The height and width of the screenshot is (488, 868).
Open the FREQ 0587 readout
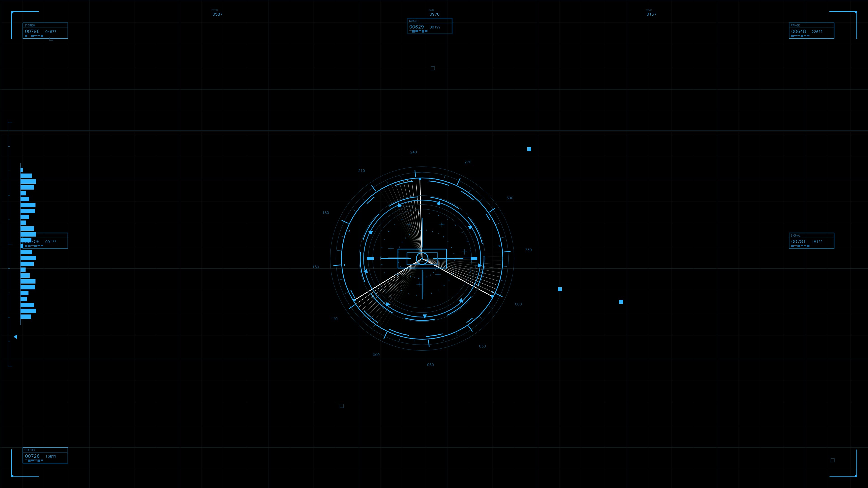217,14
